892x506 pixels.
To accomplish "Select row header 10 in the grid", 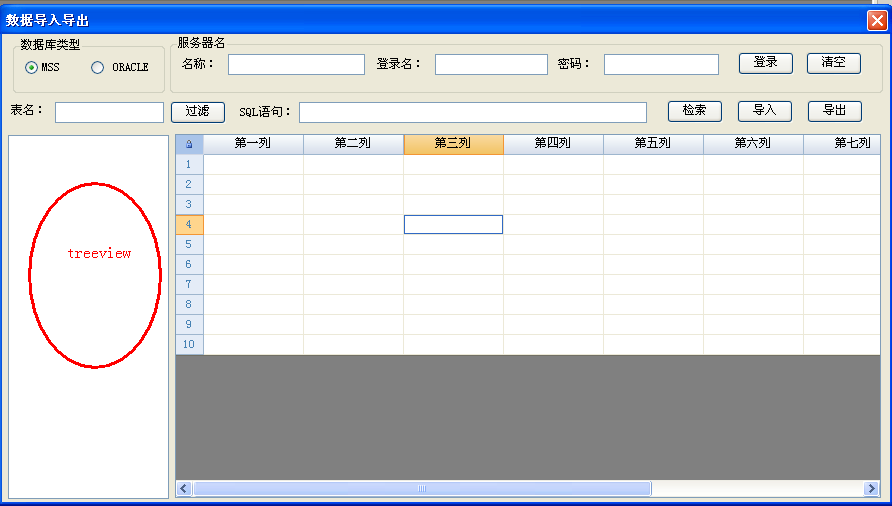I will click(x=189, y=344).
